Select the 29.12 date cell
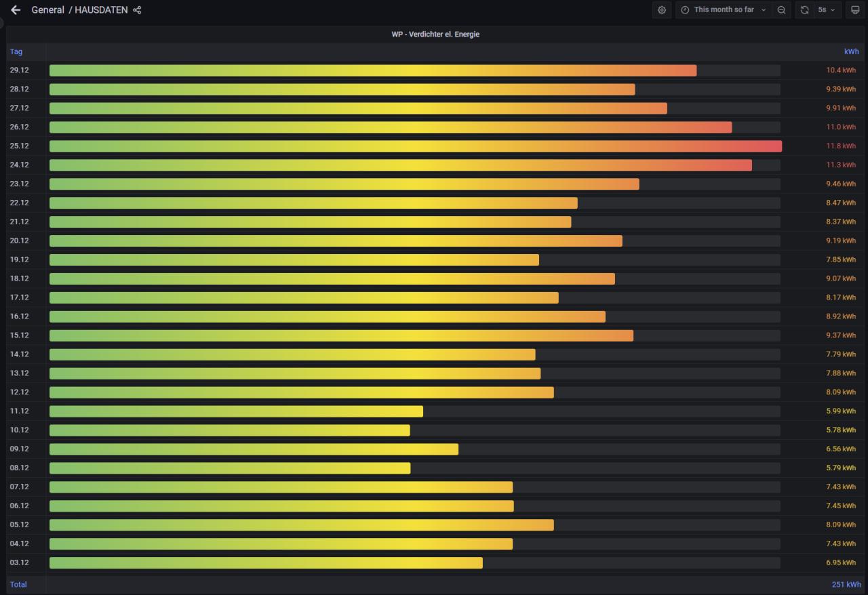Screen dimensions: 868x595 19,70
